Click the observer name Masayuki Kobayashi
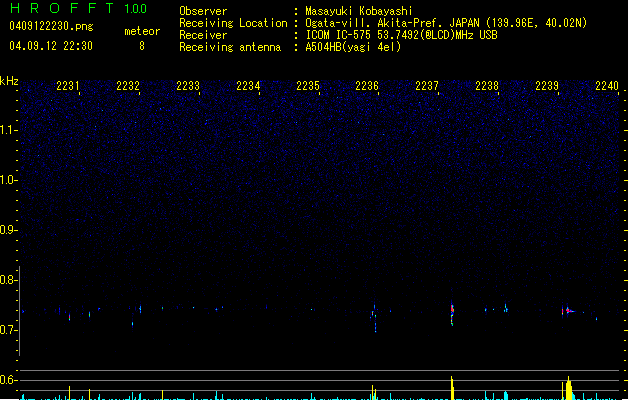The height and width of the screenshot is (400, 629). click(x=359, y=11)
